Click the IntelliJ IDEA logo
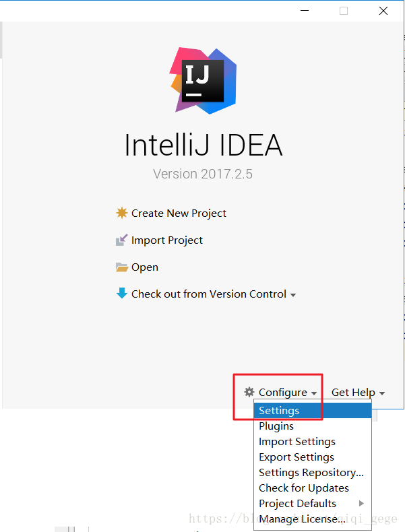This screenshot has width=405, height=532. tap(204, 81)
